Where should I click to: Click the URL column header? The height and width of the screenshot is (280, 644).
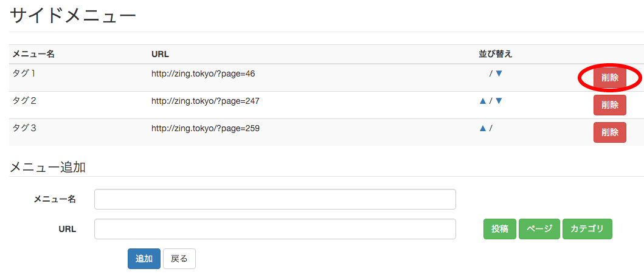click(x=160, y=54)
